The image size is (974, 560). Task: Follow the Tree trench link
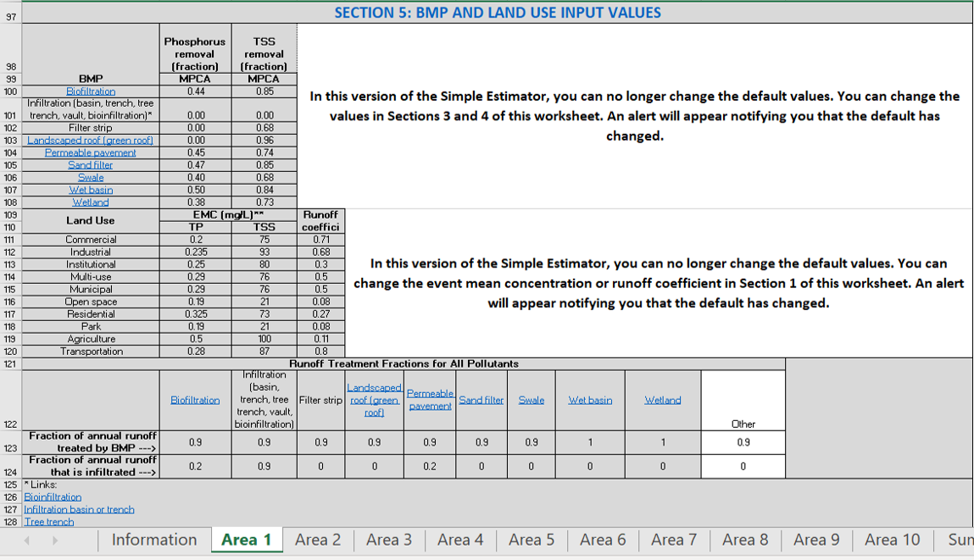pyautogui.click(x=49, y=522)
